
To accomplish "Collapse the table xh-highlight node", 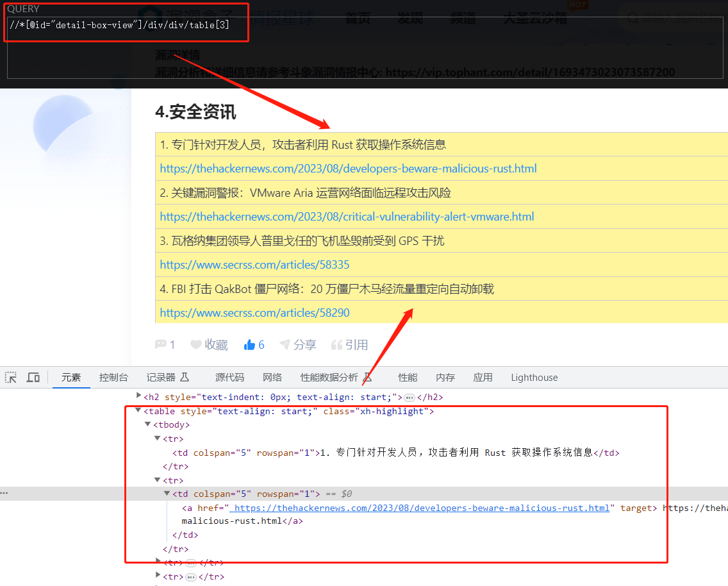I will (x=138, y=410).
